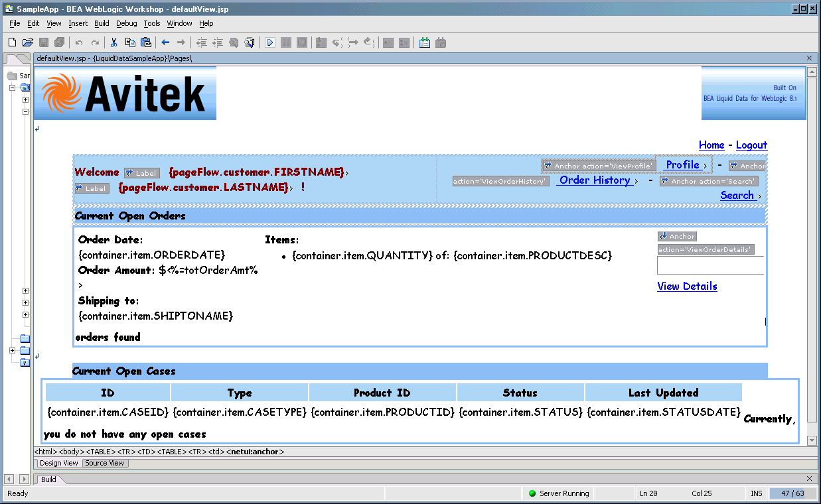Click the Save toolbar icon

click(44, 42)
